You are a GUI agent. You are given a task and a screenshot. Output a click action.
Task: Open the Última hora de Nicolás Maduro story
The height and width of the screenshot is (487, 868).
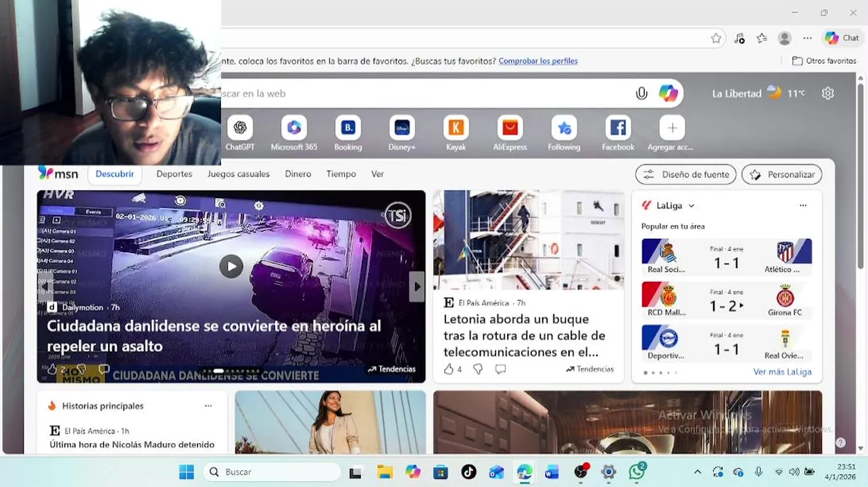(x=132, y=444)
